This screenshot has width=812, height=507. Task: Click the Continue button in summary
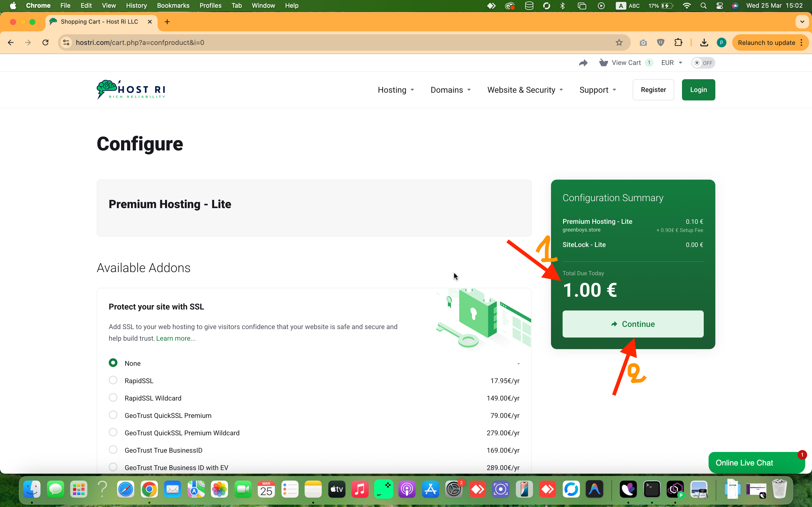[633, 324]
